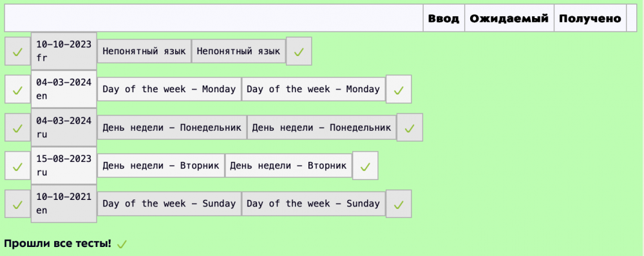
Task: Click the input cell 10-10-2023 fr
Action: (x=64, y=52)
